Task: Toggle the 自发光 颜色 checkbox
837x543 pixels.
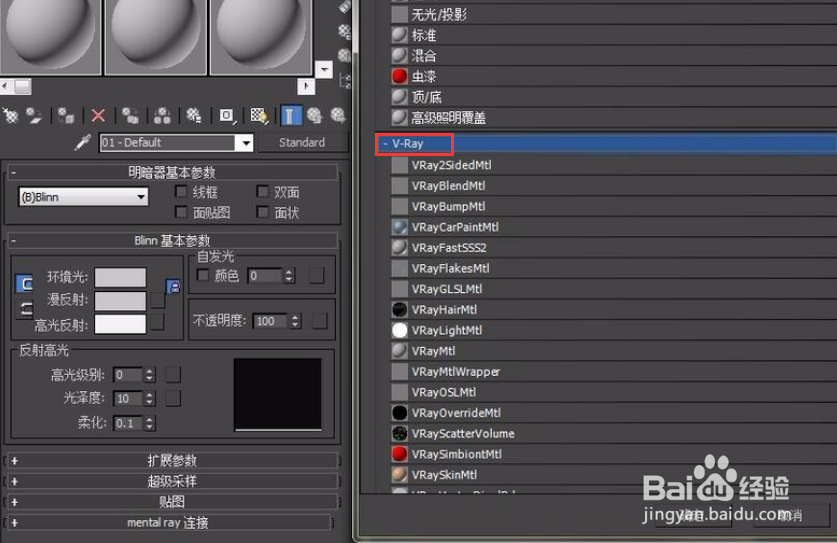Action: (x=202, y=275)
